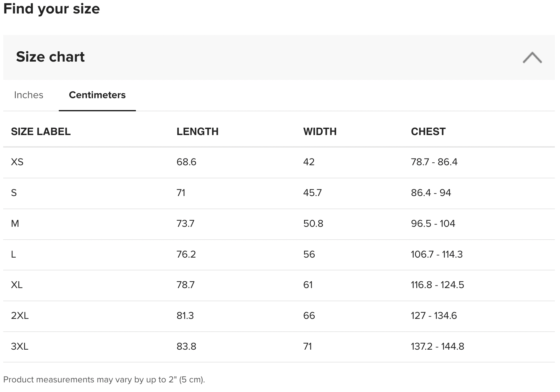560x392 pixels.
Task: Select the L size row label
Action: pyautogui.click(x=13, y=254)
